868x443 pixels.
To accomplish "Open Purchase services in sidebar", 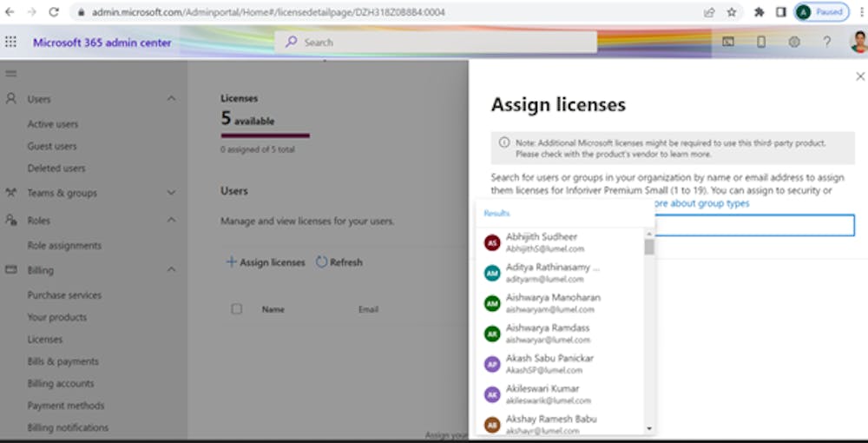I will [x=64, y=295].
